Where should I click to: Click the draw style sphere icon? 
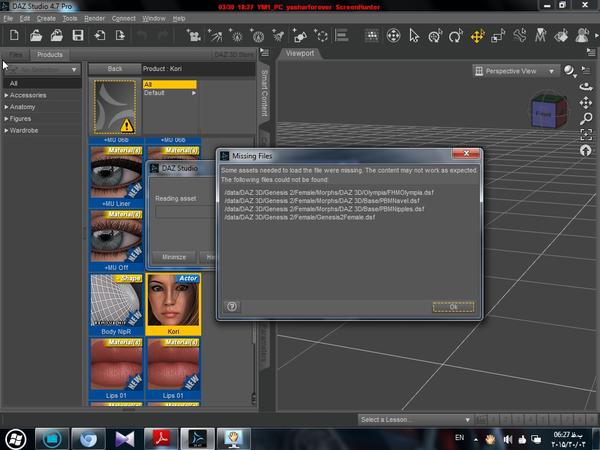[x=570, y=71]
